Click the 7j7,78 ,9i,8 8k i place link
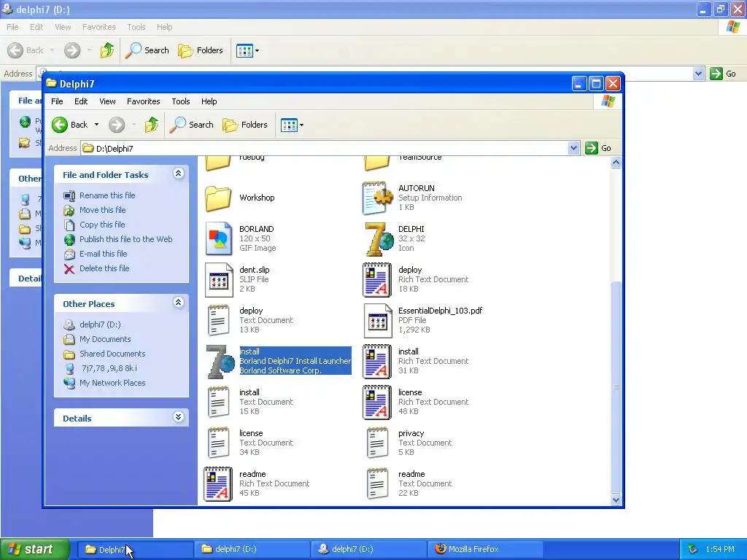 pyautogui.click(x=109, y=368)
